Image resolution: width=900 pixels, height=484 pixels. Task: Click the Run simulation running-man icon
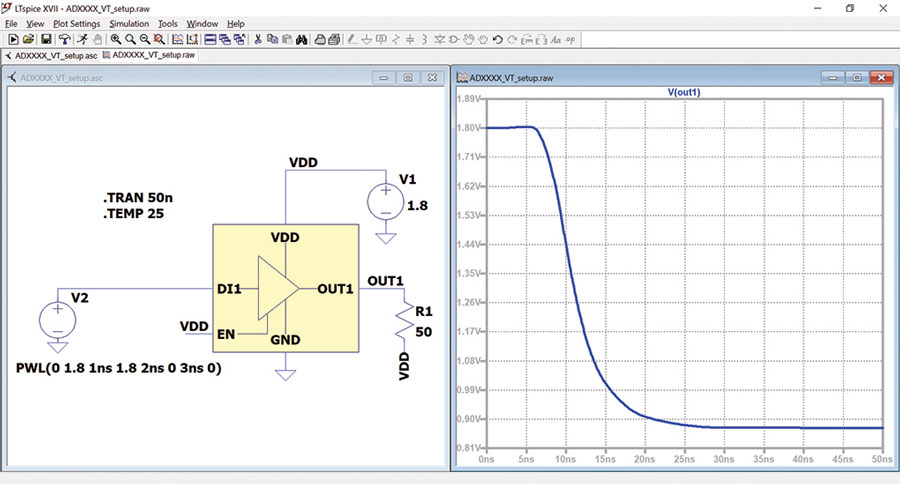83,39
